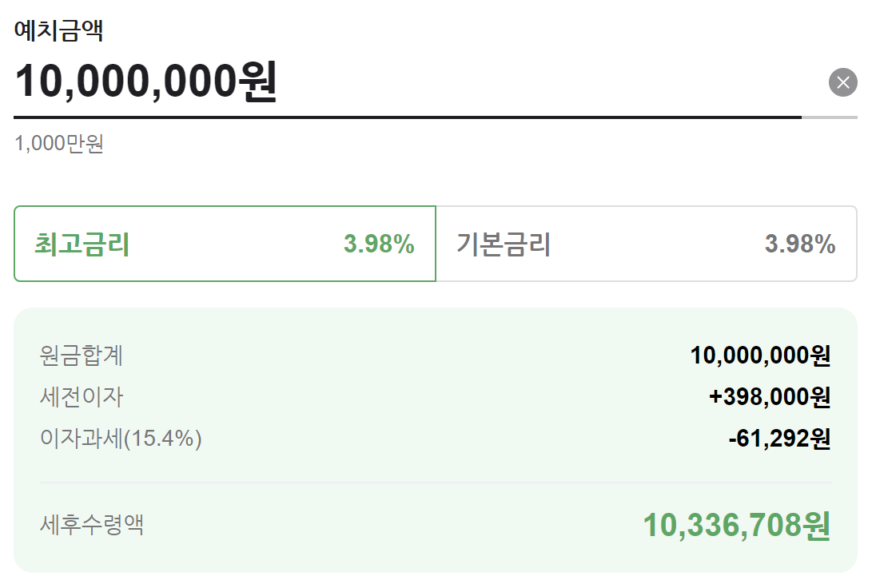Click the underline beneath the deposit amount
This screenshot has width=876, height=588.
400,116
